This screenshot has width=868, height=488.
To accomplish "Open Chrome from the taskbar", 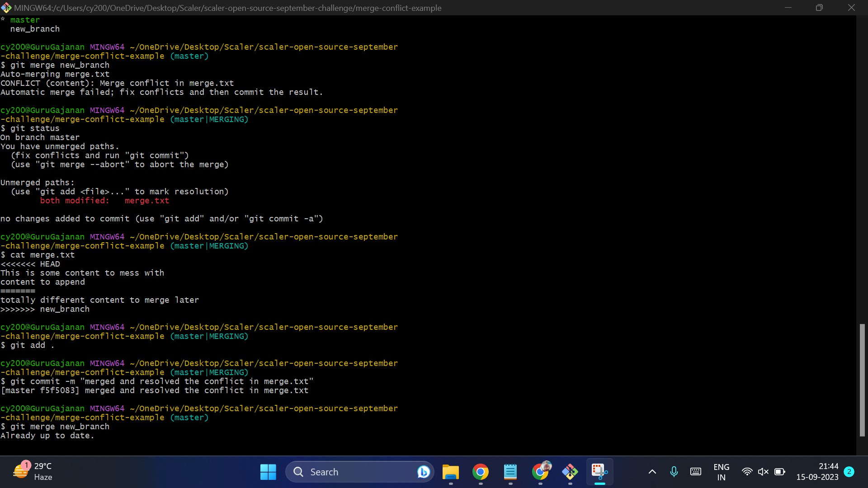I will click(481, 471).
